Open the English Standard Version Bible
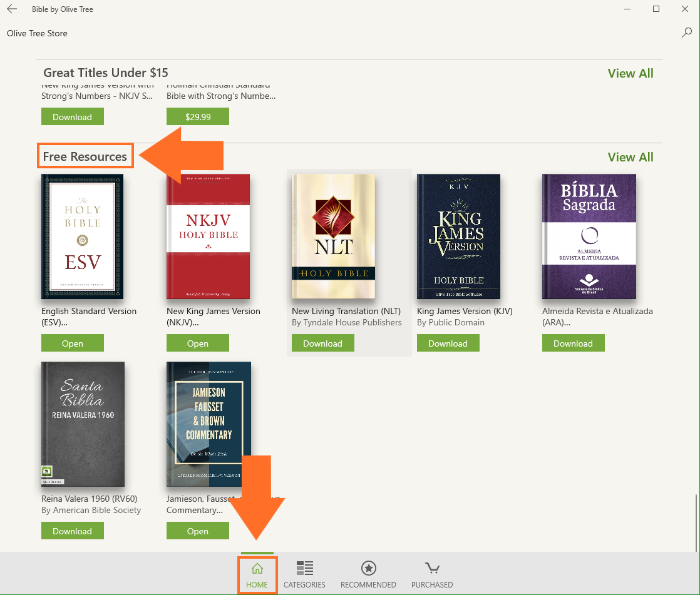The height and width of the screenshot is (595, 700). pyautogui.click(x=73, y=343)
